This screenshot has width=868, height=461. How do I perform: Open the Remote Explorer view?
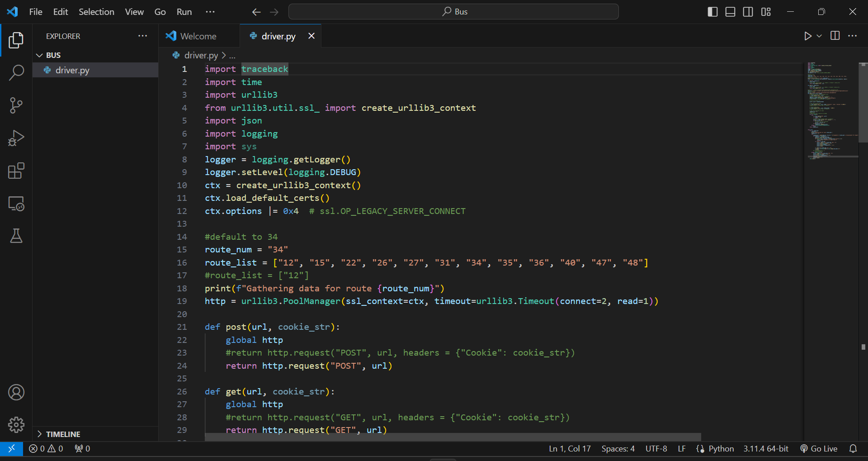coord(16,204)
